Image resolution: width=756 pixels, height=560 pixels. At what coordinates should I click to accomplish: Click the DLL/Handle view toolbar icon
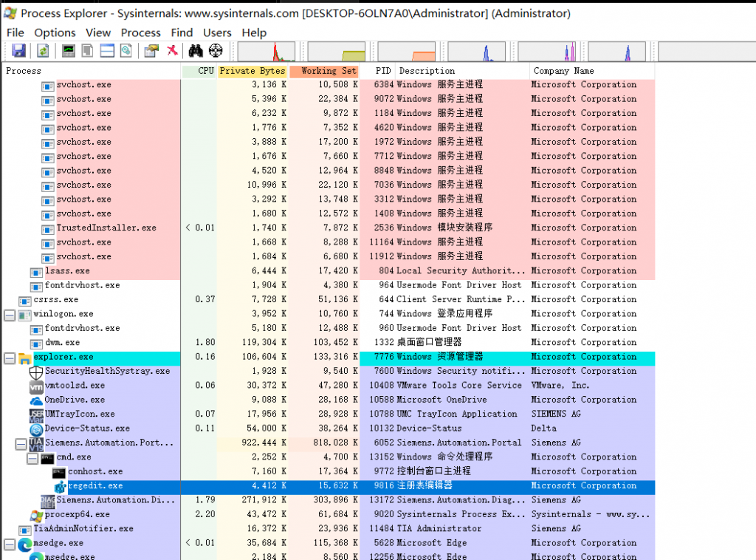point(126,50)
